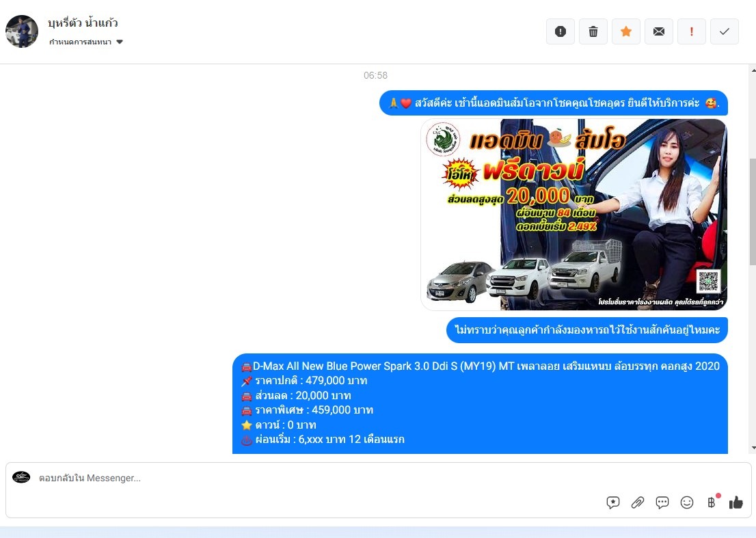Open the admin promo image
The image size is (756, 538).
click(573, 215)
